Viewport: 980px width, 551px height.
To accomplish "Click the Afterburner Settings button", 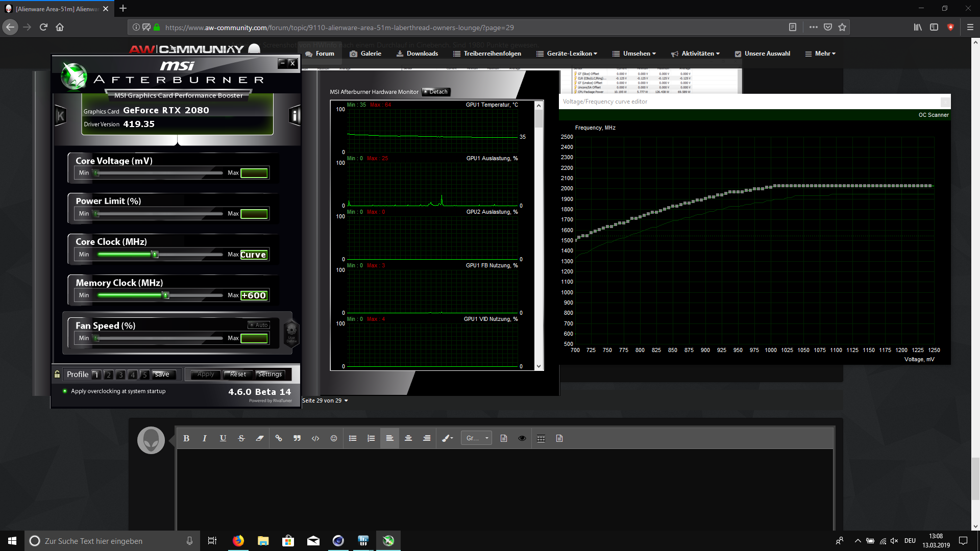I will (x=270, y=374).
